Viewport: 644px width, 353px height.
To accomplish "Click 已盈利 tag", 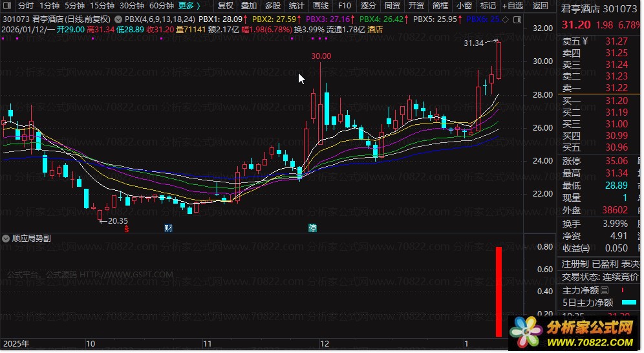I will pos(605,264).
